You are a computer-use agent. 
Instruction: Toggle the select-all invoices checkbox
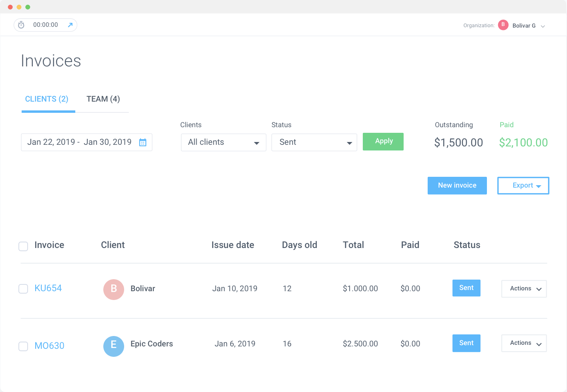23,246
